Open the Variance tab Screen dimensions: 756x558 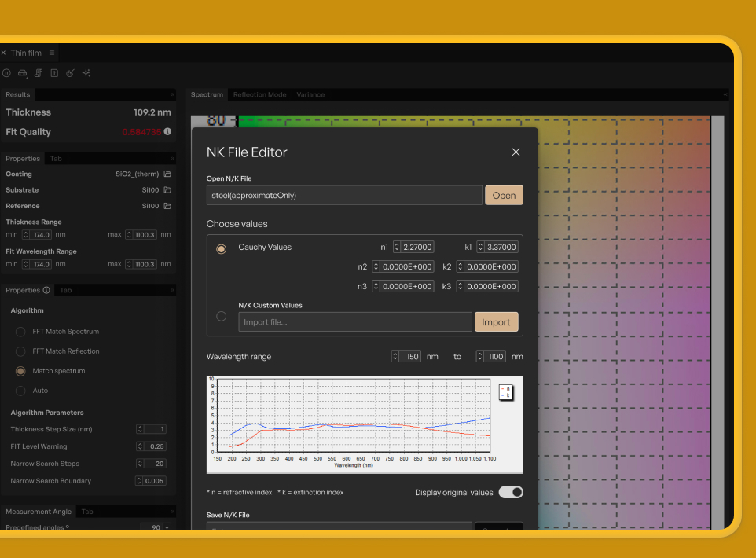pyautogui.click(x=310, y=94)
